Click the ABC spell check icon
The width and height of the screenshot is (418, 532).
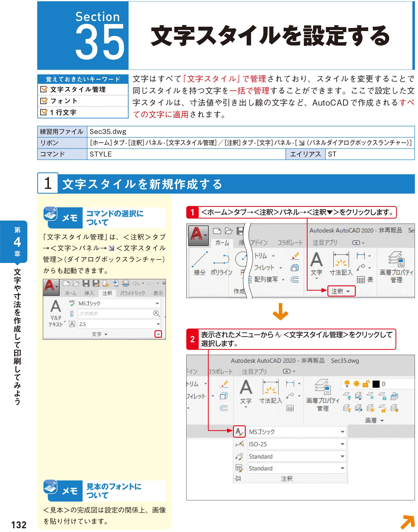tap(72, 303)
